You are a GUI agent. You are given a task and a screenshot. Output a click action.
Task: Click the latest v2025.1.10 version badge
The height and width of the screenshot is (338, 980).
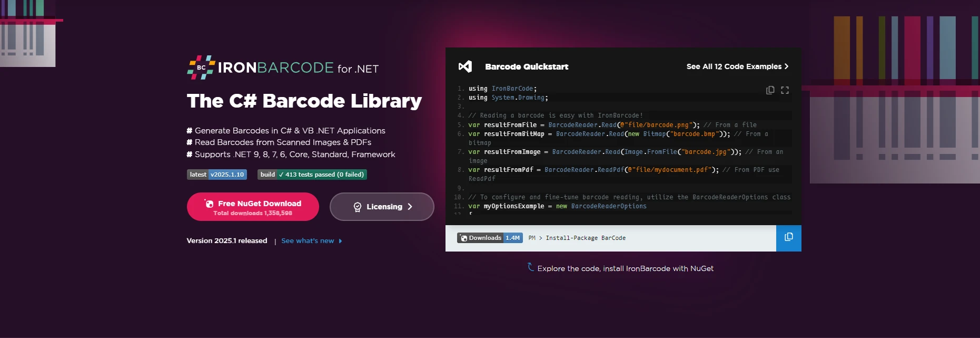pyautogui.click(x=217, y=175)
